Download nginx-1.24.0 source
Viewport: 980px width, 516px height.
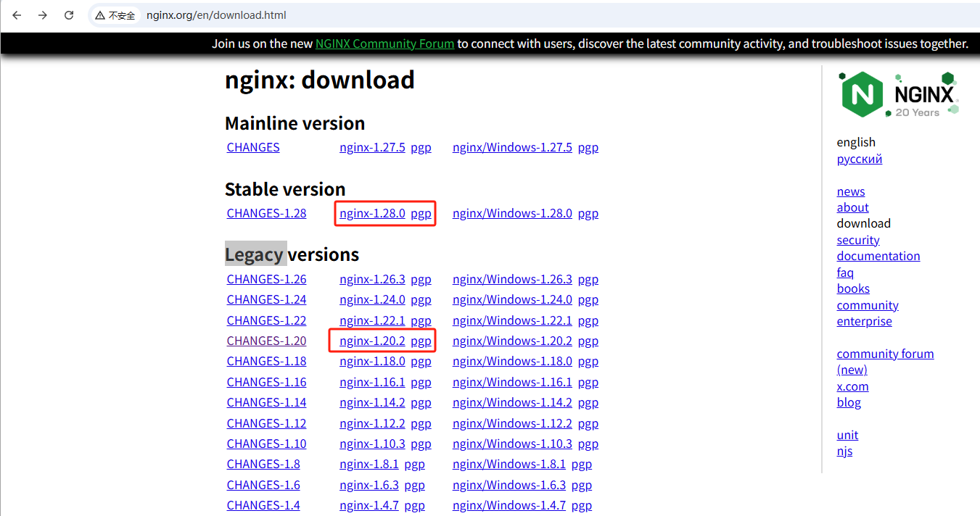pyautogui.click(x=372, y=299)
